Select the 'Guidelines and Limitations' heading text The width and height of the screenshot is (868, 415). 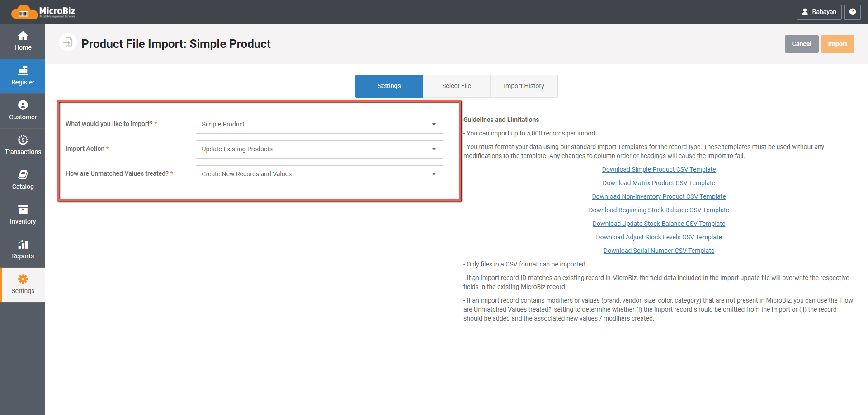pos(501,120)
